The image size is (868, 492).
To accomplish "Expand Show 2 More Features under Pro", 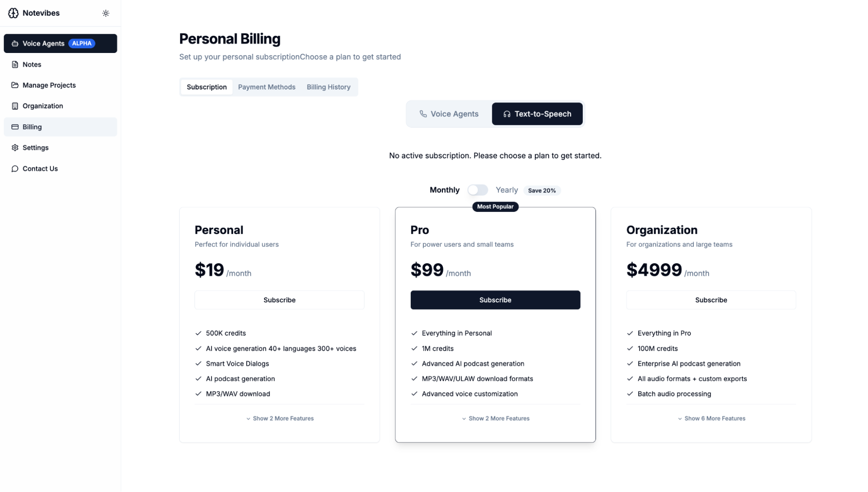I will tap(495, 419).
